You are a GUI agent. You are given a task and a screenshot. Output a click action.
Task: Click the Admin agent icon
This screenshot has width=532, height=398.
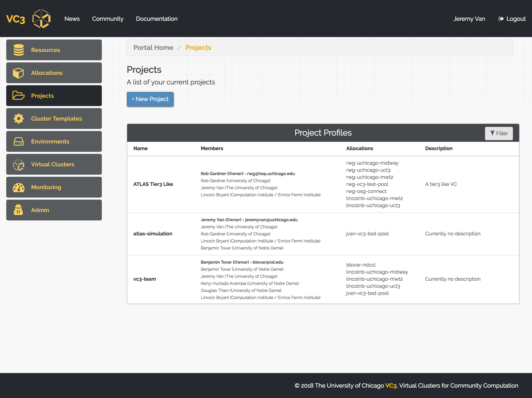pyautogui.click(x=18, y=210)
